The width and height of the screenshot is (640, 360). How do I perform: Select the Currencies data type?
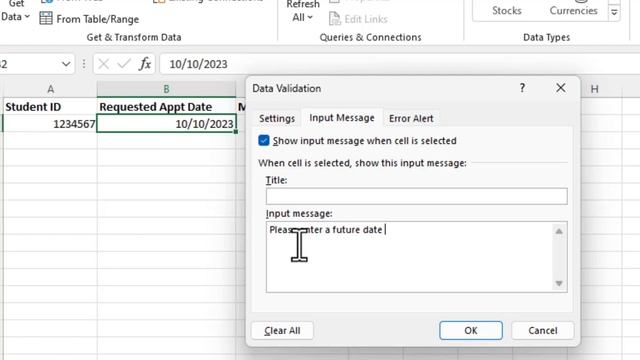coord(573,11)
